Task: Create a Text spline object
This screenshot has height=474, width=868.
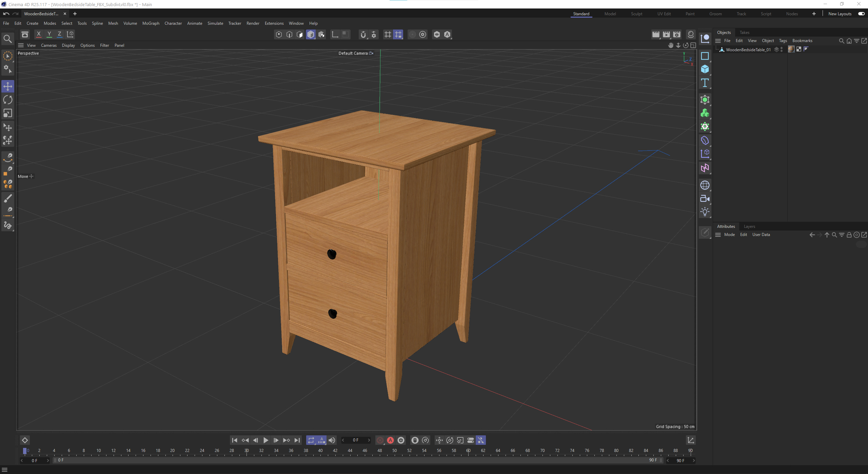Action: click(x=705, y=83)
